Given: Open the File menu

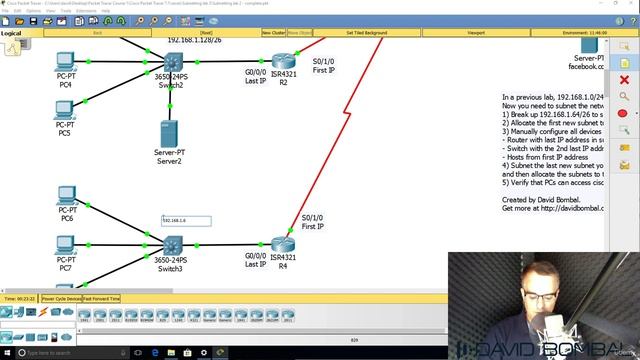Looking at the screenshot, I should [x=5, y=11].
